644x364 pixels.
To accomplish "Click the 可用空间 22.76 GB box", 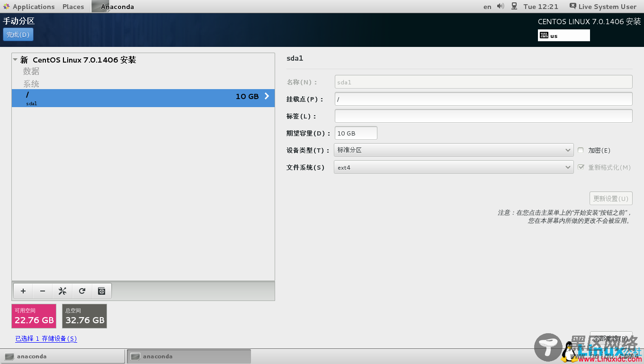I will 34,316.
